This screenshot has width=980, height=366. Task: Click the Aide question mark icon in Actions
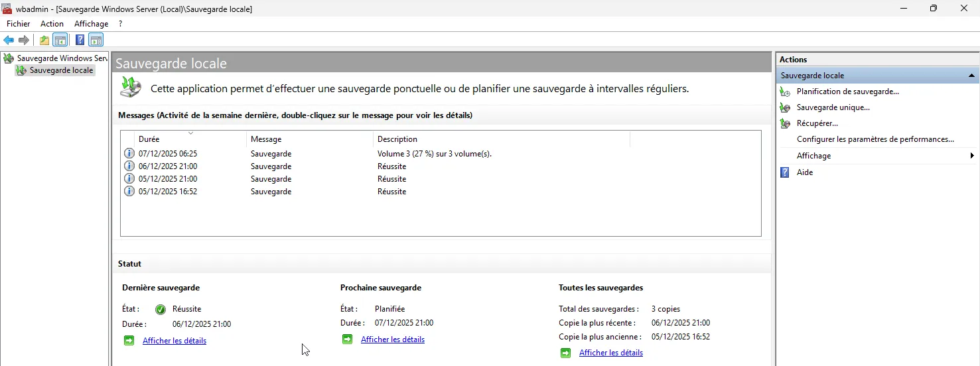(785, 172)
